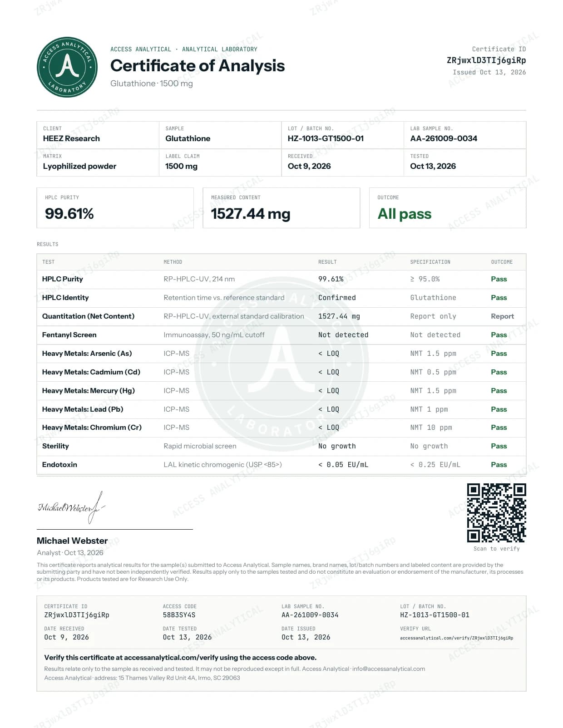Click the HPLC Identity row title
563x728 pixels.
click(x=65, y=298)
